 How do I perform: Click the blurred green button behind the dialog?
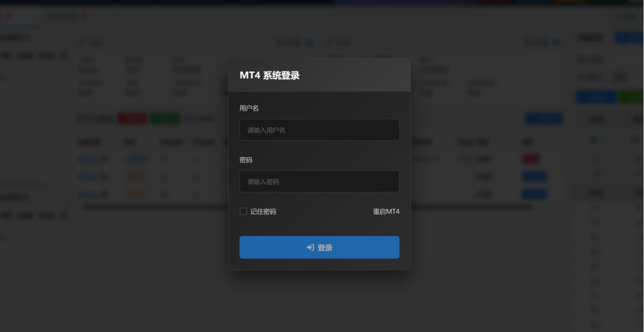coord(164,119)
